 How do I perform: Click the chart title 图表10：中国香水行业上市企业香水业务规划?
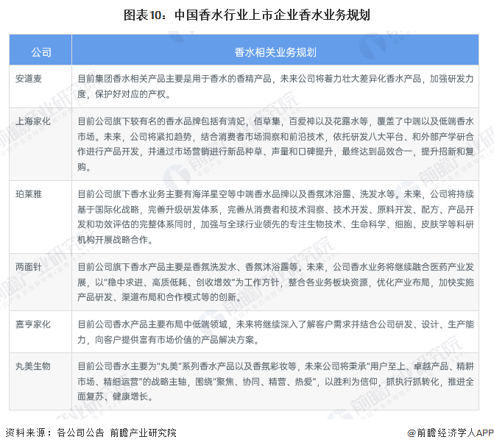(247, 15)
